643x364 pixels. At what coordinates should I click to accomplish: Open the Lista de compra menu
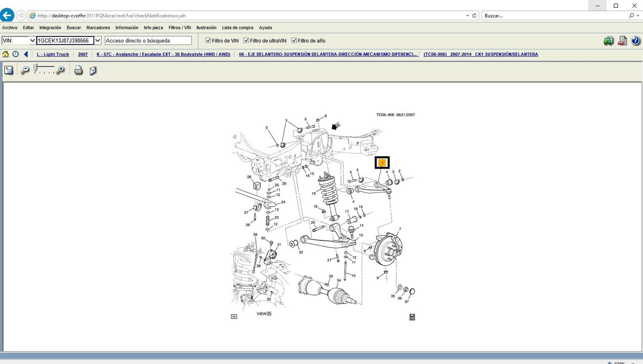pos(238,28)
